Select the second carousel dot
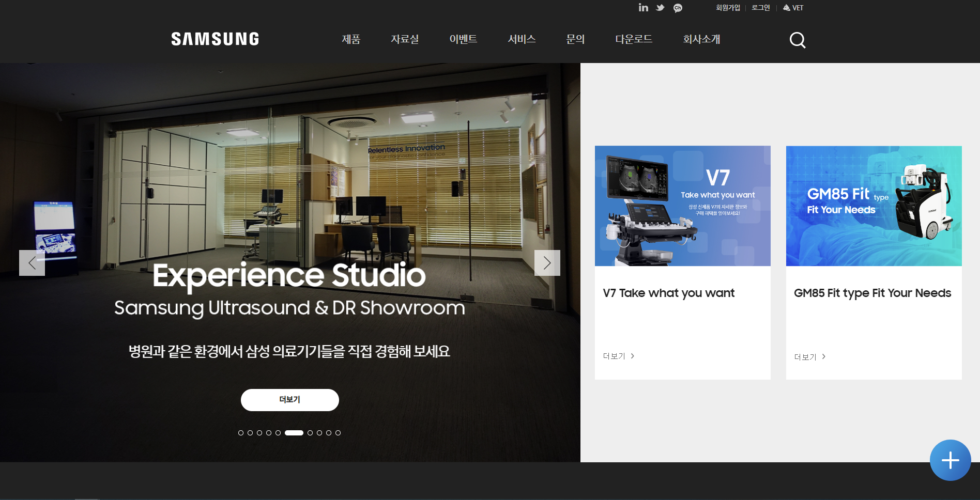The width and height of the screenshot is (980, 500). 250,433
